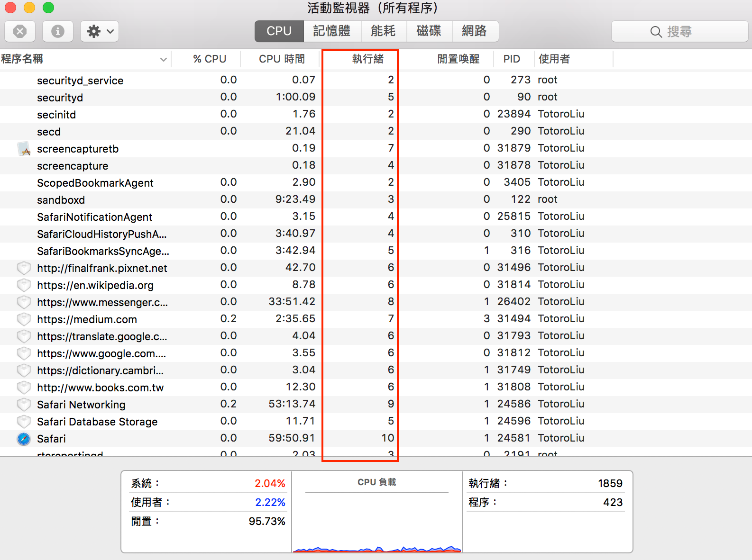Click shield icon for http://www.books.com.tw
752x560 pixels.
coord(24,388)
